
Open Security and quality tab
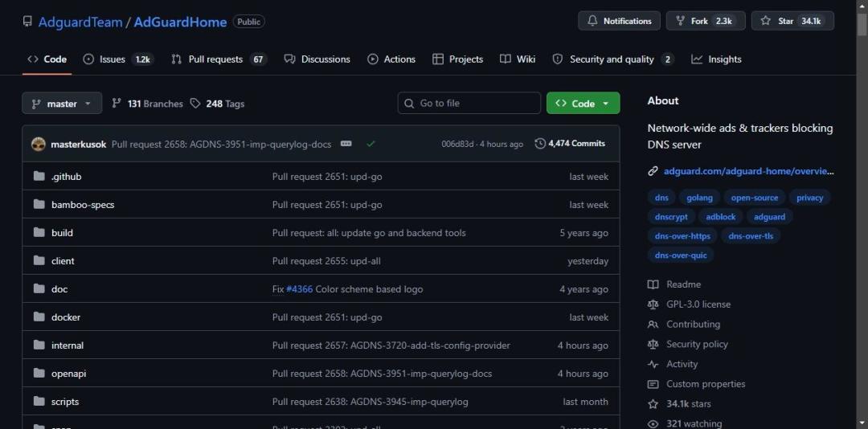pos(613,59)
